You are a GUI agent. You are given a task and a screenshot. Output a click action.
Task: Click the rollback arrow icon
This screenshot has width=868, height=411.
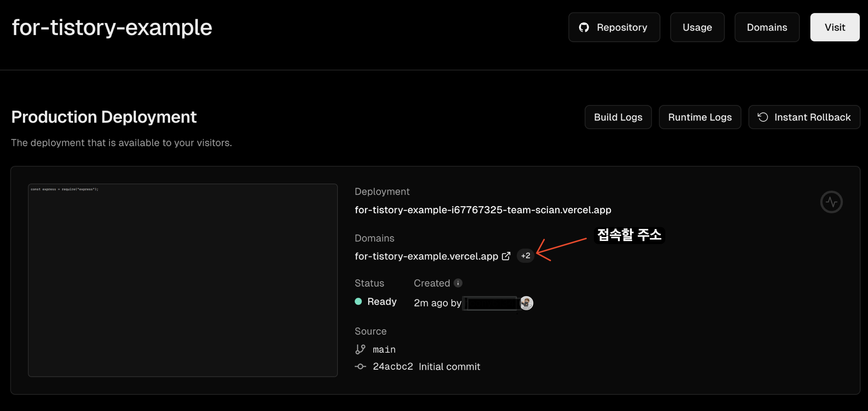tap(762, 117)
